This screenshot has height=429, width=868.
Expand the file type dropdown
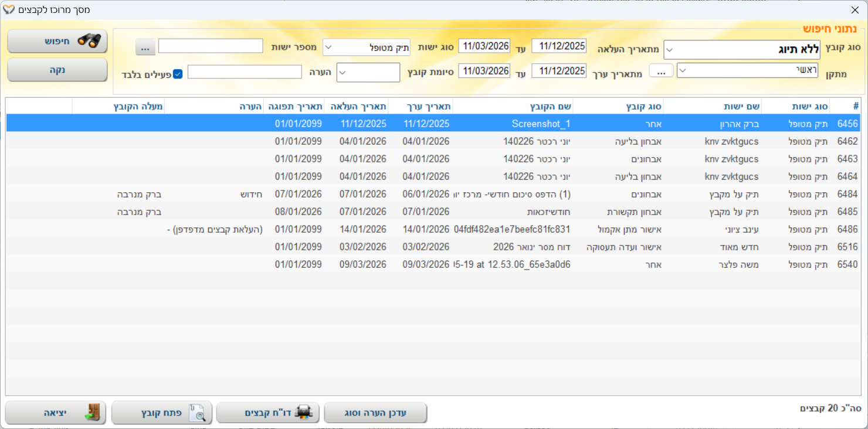coord(670,50)
